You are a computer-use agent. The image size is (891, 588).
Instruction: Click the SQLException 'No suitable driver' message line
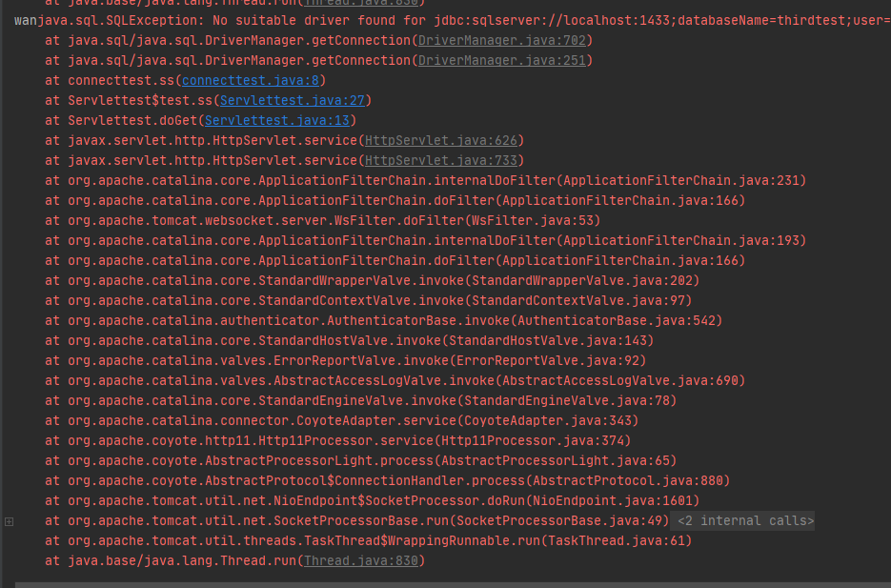pos(453,20)
